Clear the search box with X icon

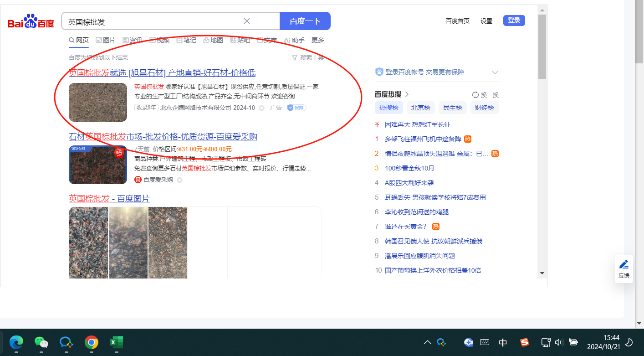click(x=247, y=21)
